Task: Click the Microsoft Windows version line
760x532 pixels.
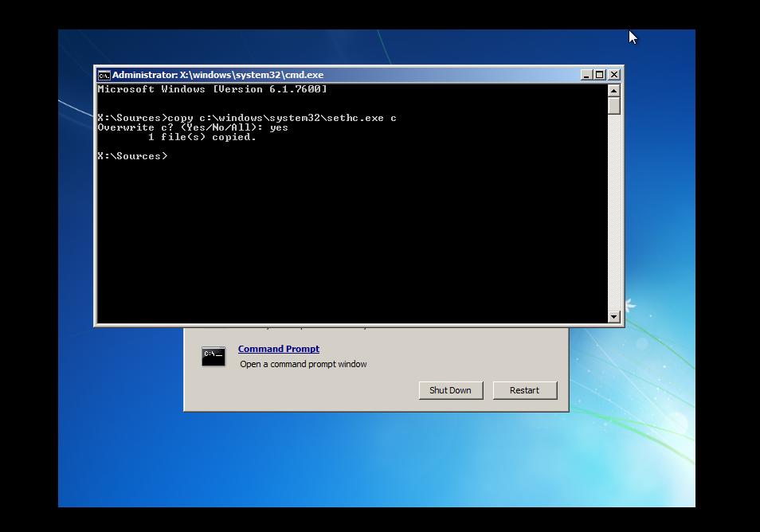Action: 212,89
